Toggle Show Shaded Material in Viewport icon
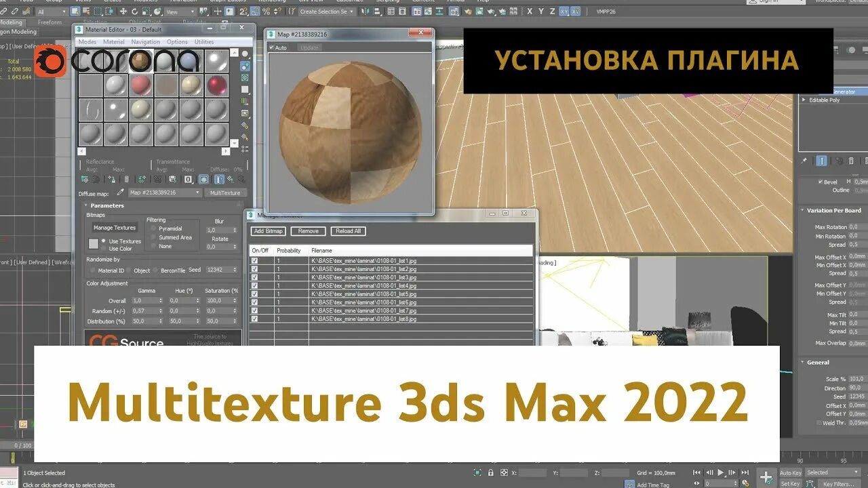The width and height of the screenshot is (868, 488). 203,179
